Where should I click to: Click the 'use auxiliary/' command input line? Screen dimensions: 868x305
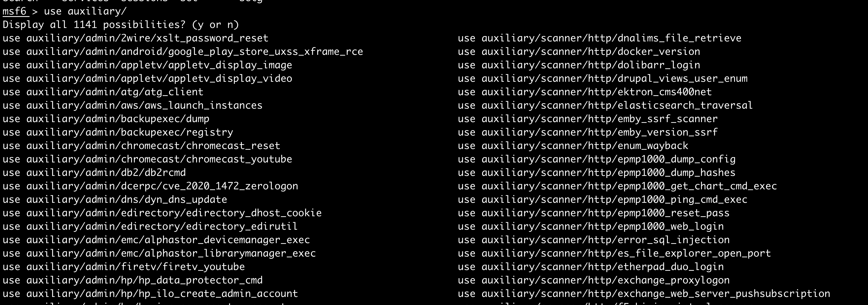point(85,12)
